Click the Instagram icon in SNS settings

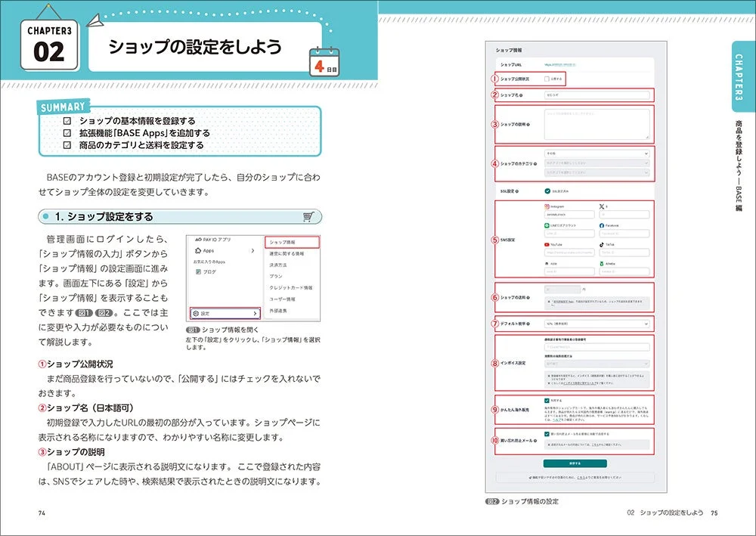[x=547, y=206]
